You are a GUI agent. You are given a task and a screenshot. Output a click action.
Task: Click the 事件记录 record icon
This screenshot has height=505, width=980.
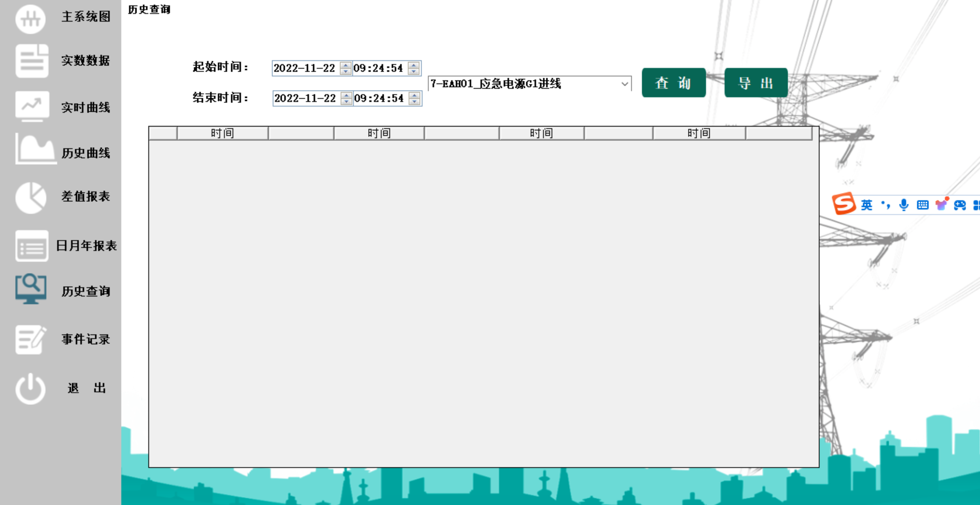coord(30,339)
